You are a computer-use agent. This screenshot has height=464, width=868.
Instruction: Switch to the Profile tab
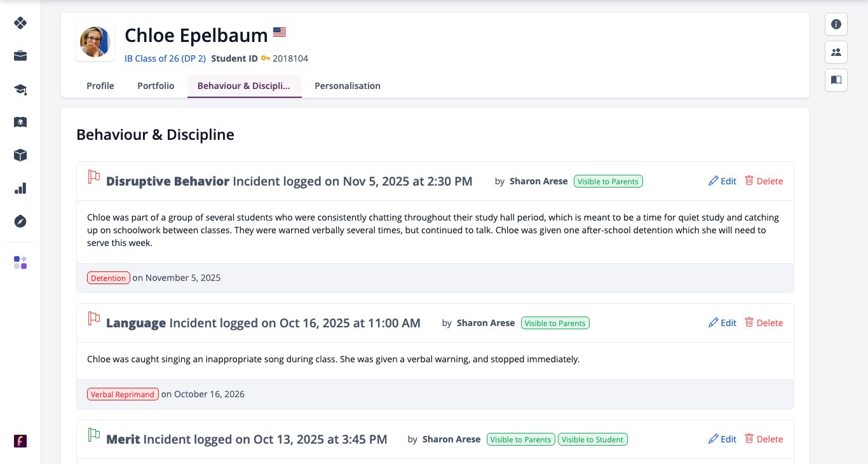pos(100,86)
